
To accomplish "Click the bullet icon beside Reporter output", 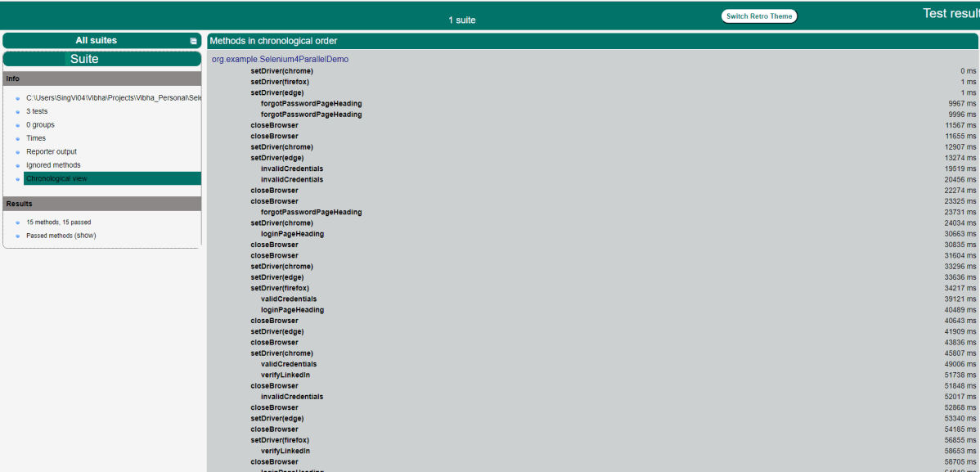I will [17, 152].
